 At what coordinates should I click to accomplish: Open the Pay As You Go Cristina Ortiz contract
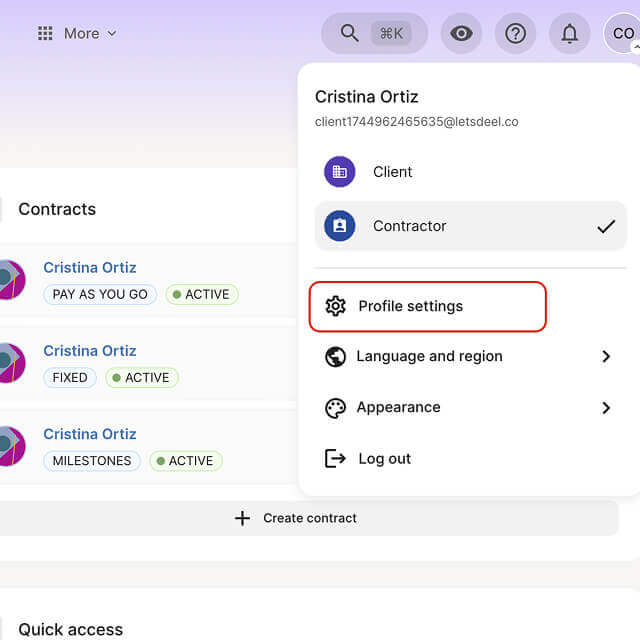90,268
